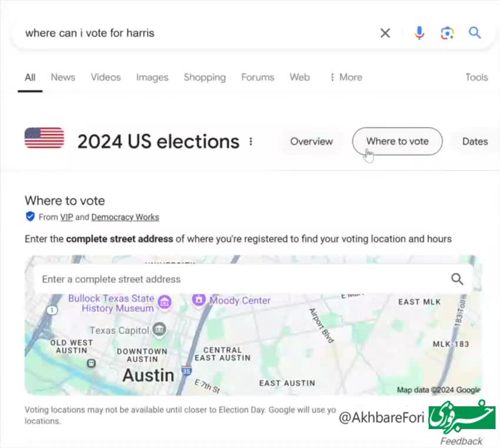
Task: Switch to the Images tab
Action: tap(152, 77)
